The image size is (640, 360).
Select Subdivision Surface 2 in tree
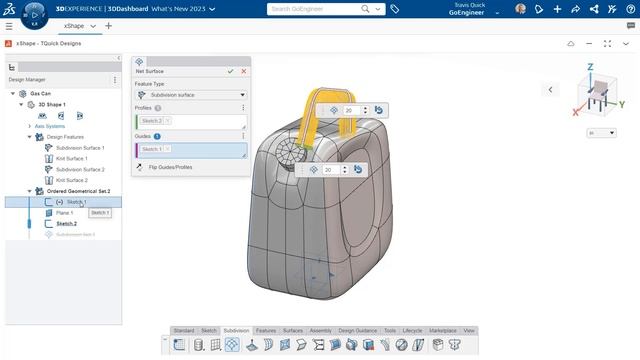(x=80, y=169)
